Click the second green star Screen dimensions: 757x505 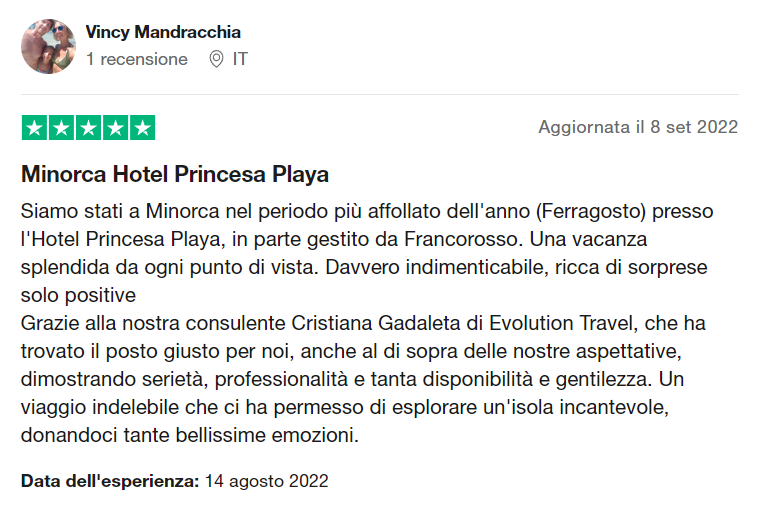pos(61,128)
